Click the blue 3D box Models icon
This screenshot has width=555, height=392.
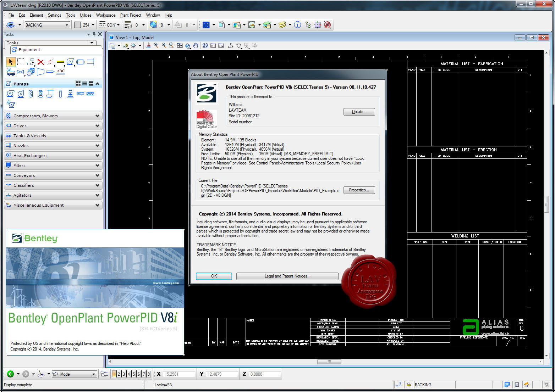[206, 25]
